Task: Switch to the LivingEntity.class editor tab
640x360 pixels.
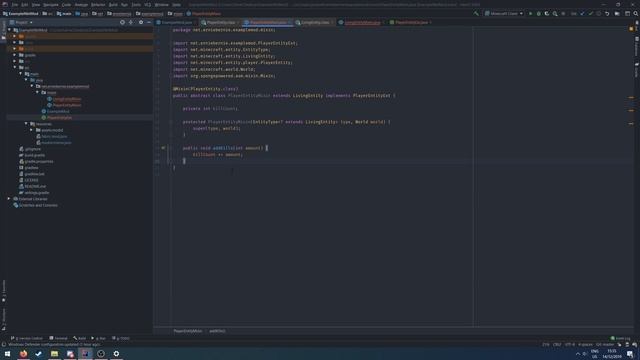Action: click(x=315, y=22)
